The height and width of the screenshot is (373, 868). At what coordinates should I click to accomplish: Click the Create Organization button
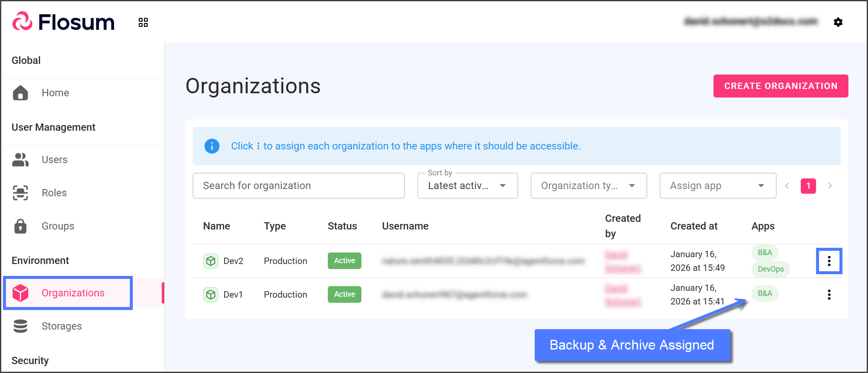coord(780,86)
